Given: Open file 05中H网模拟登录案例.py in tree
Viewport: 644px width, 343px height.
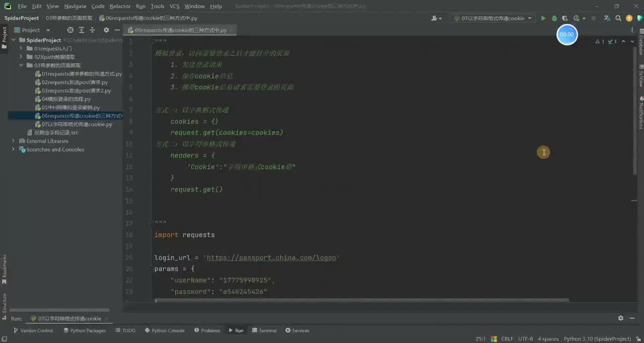Looking at the screenshot, I should [67, 107].
